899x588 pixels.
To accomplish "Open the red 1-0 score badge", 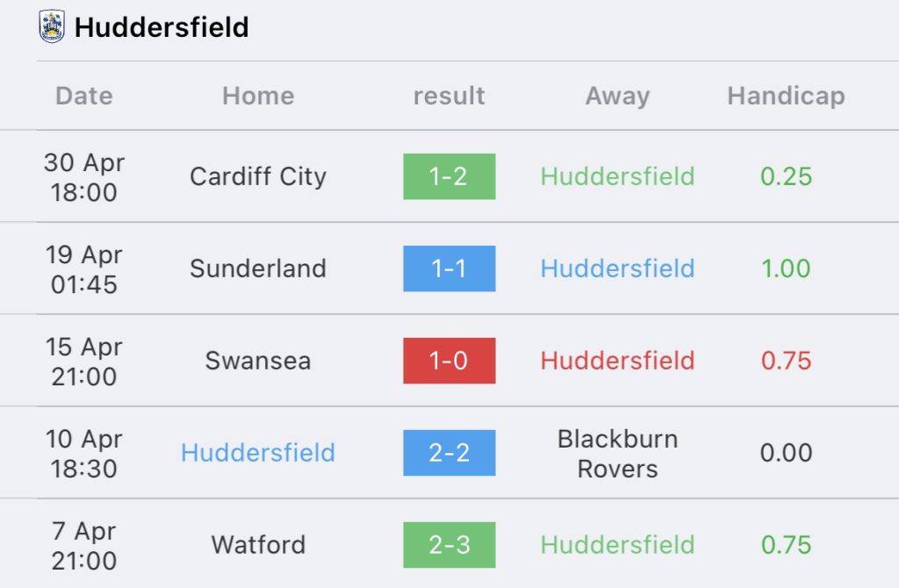I will click(x=449, y=361).
